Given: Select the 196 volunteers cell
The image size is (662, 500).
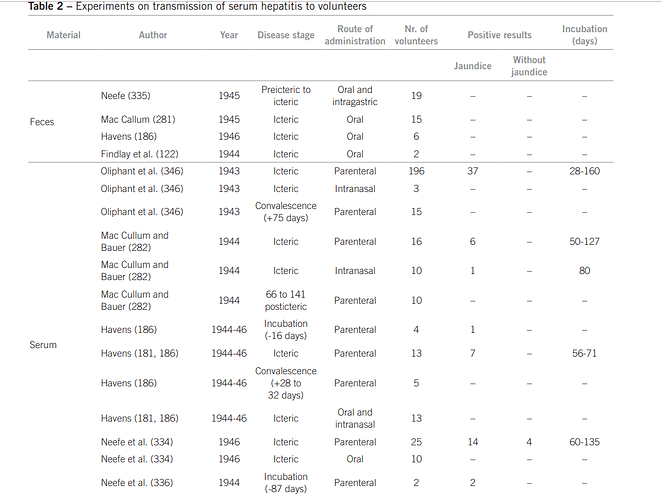Looking at the screenshot, I should pos(416,171).
